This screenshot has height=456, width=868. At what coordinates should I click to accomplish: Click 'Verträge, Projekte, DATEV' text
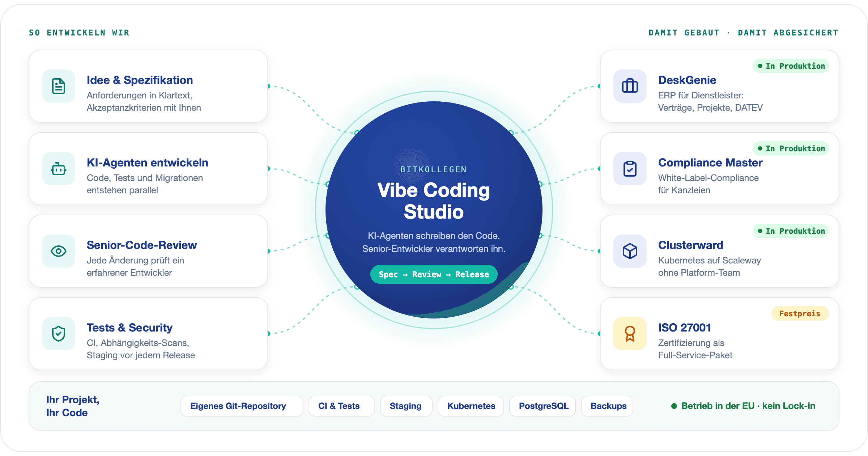click(x=710, y=107)
